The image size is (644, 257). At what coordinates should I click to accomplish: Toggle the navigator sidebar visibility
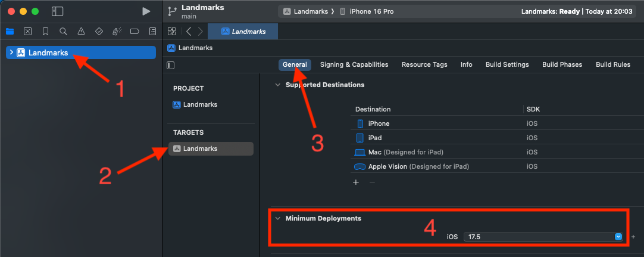(57, 11)
